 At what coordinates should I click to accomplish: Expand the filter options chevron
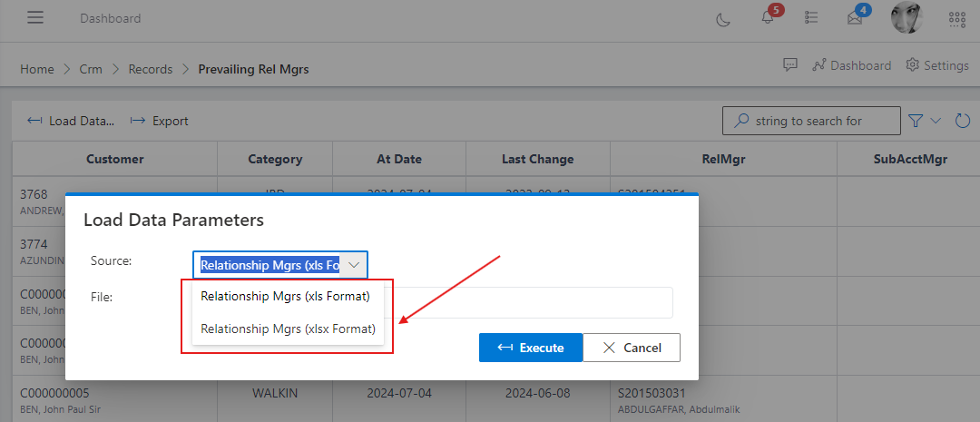[936, 121]
